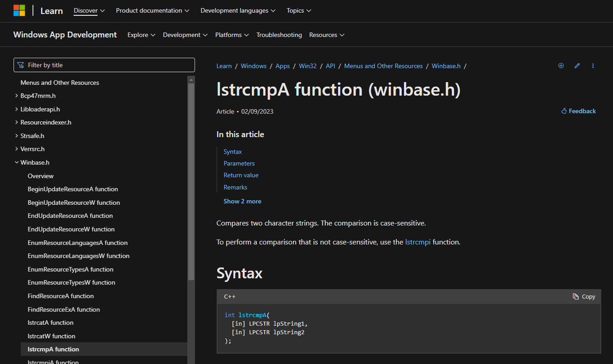Click the add to collection plus icon
613x364 pixels.
point(561,66)
